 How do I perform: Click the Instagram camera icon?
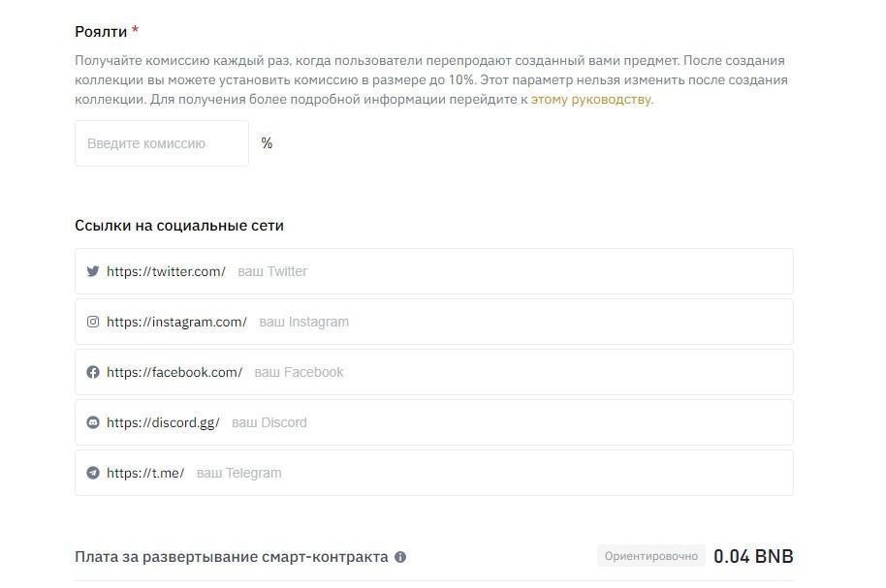92,322
